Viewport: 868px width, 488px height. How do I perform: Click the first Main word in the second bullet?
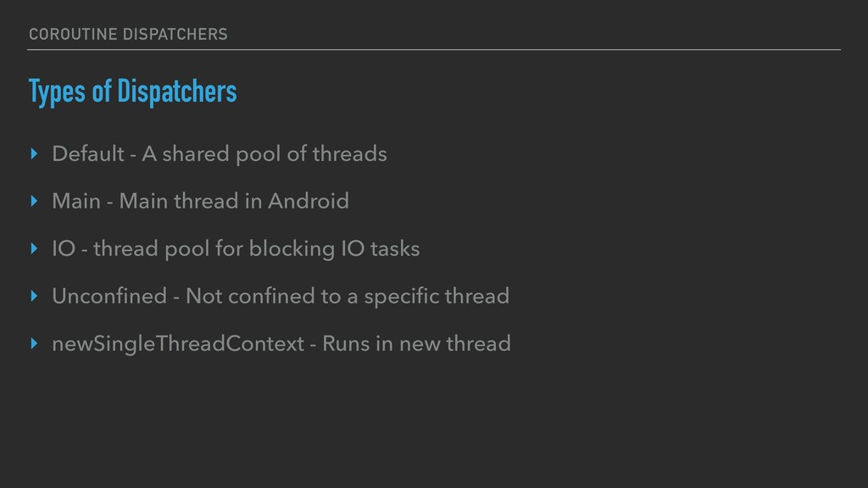[x=75, y=202]
